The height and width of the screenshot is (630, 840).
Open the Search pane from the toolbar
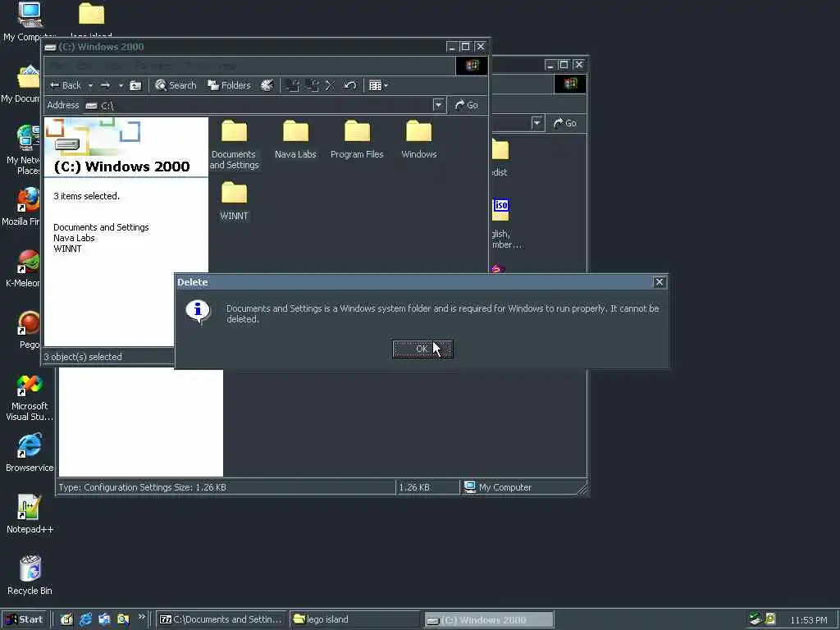pyautogui.click(x=176, y=85)
